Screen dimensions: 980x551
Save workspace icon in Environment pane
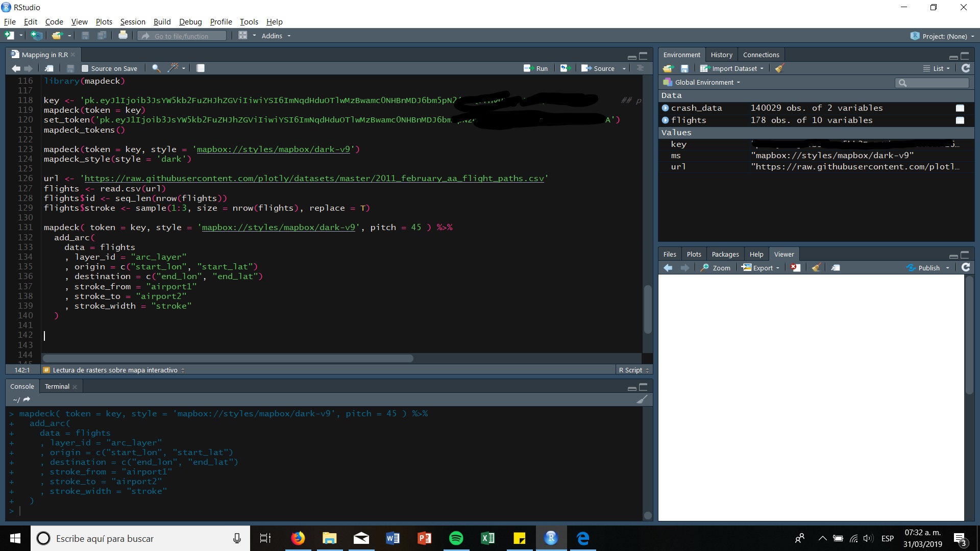(684, 68)
